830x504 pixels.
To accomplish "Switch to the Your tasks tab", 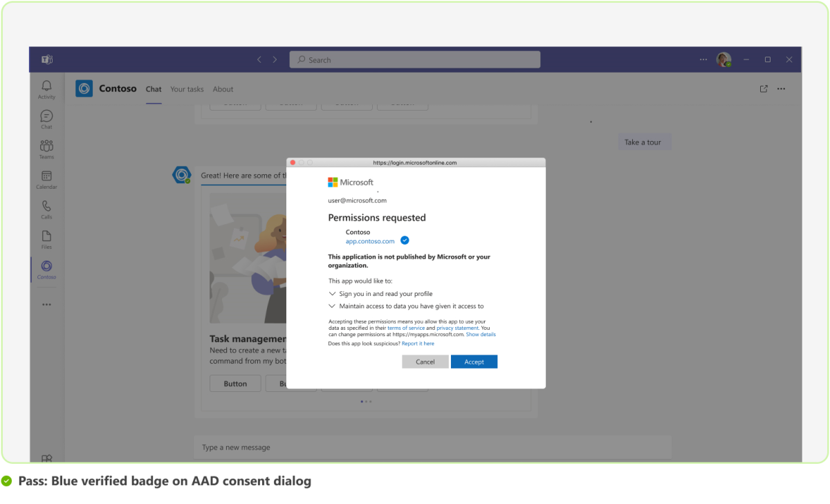I will pyautogui.click(x=187, y=89).
